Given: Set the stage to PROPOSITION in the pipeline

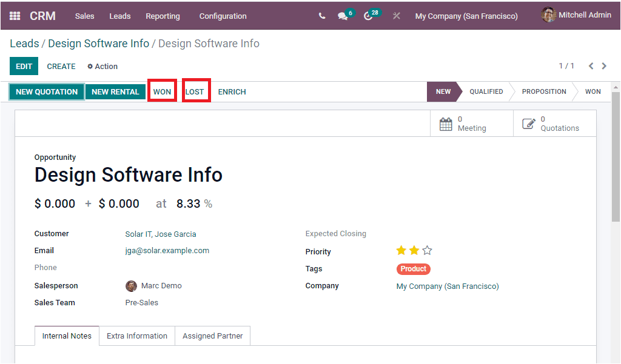Looking at the screenshot, I should click(543, 91).
